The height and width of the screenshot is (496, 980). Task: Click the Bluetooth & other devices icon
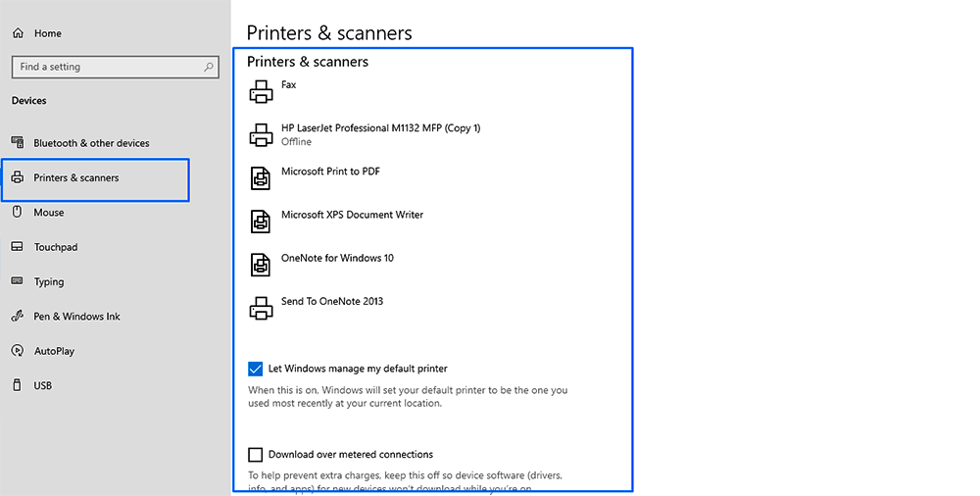click(x=18, y=142)
